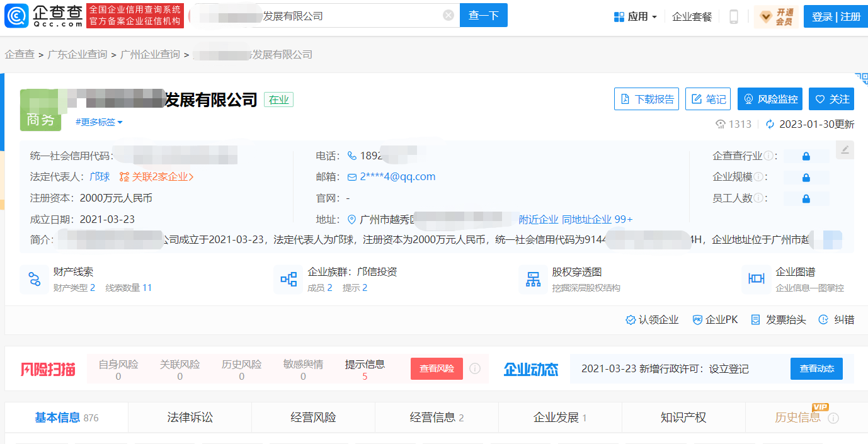Switch to the 法律诉讼 tab
The width and height of the screenshot is (868, 444).
[x=190, y=418]
